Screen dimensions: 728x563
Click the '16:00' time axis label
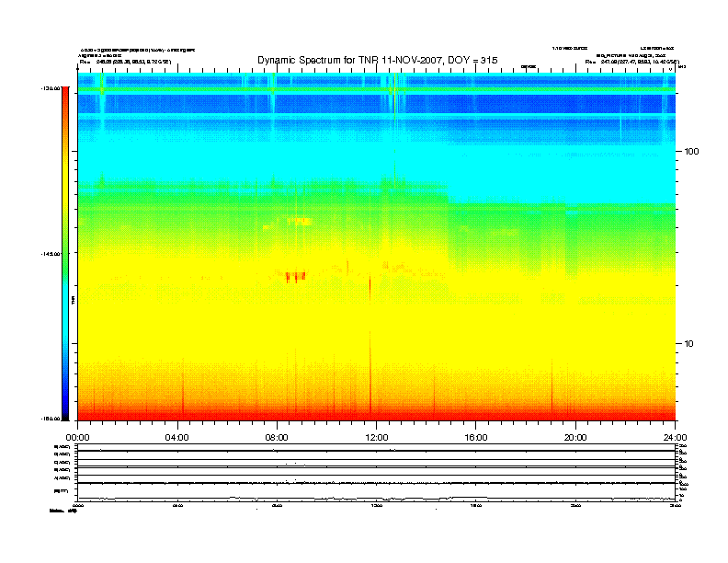click(476, 438)
